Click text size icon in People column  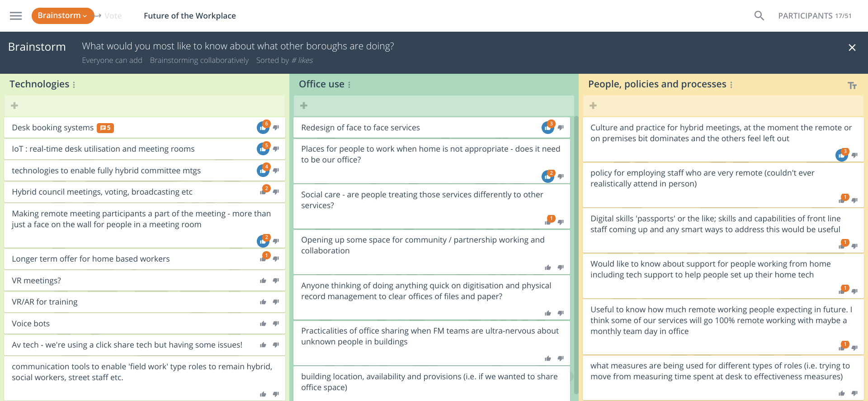point(852,86)
